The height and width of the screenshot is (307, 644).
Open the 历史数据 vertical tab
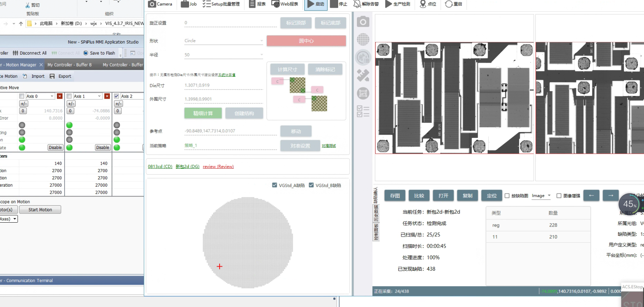coord(376,213)
